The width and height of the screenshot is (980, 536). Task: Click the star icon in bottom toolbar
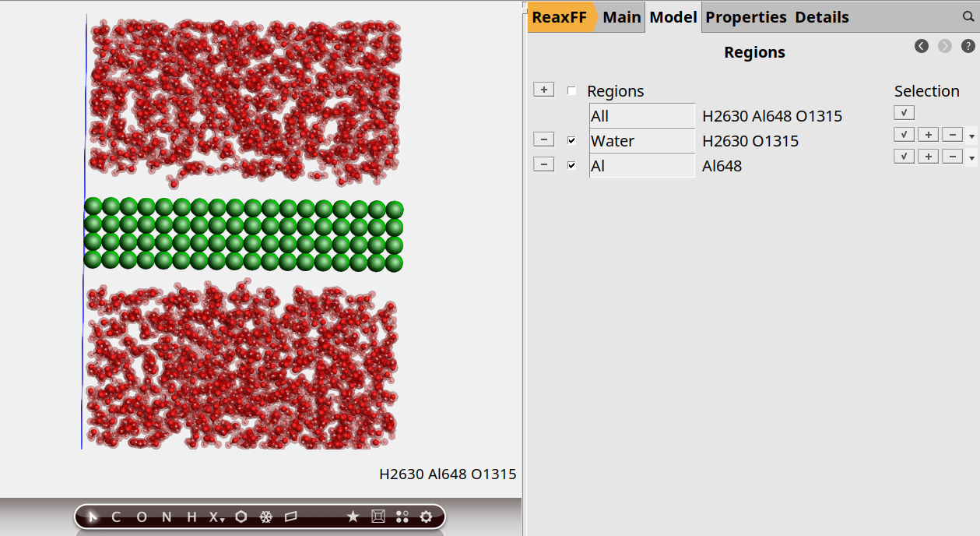pos(353,517)
